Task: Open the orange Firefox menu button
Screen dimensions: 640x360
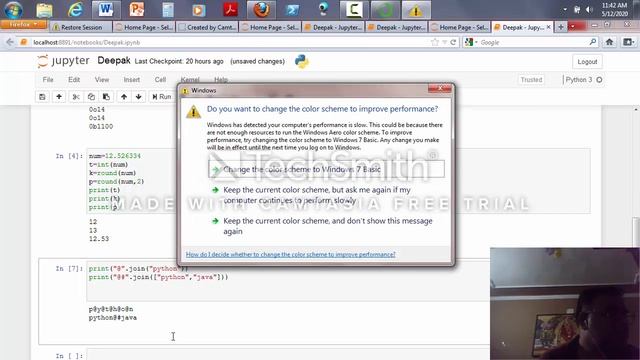Action: tap(24, 24)
